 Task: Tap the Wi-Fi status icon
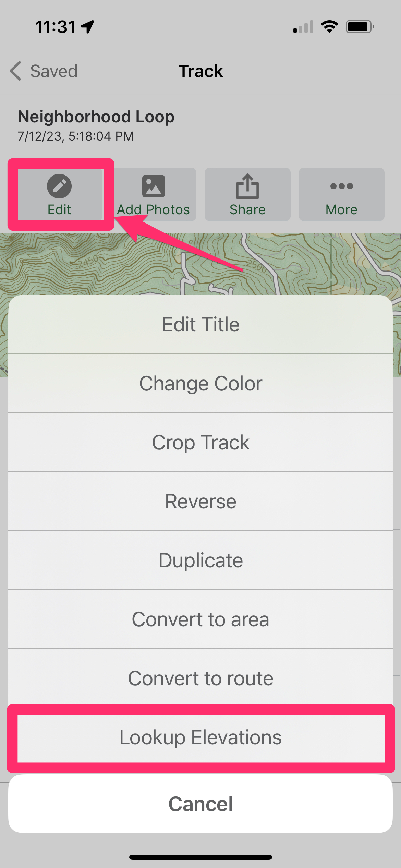(329, 26)
